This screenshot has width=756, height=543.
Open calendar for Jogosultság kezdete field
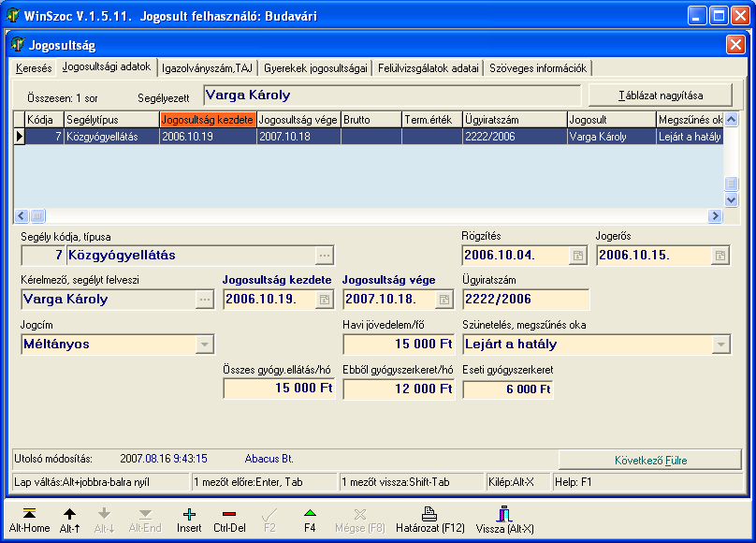coord(325,300)
